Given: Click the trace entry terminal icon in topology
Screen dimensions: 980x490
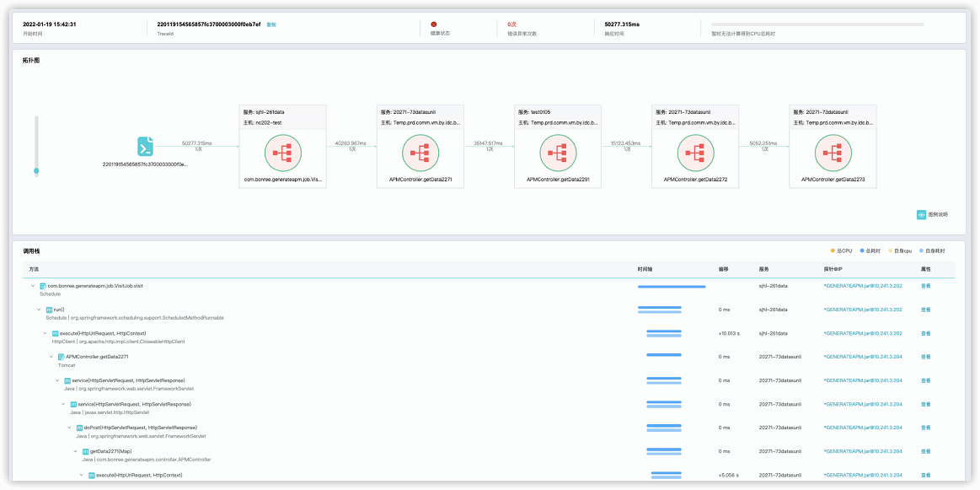Looking at the screenshot, I should [146, 147].
